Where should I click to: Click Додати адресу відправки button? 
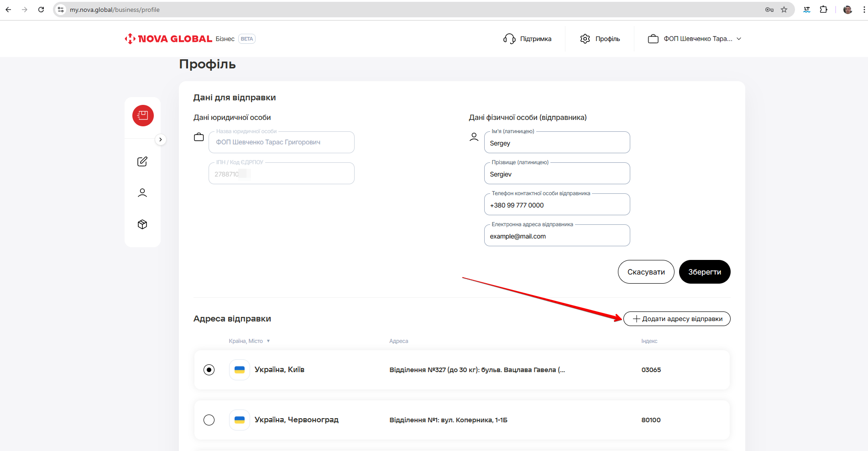(x=677, y=319)
